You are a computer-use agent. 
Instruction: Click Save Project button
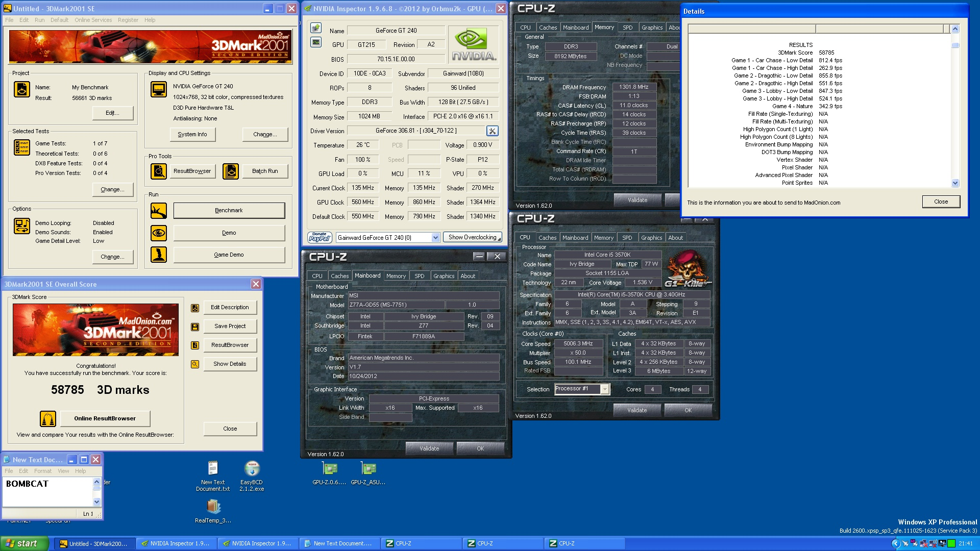pyautogui.click(x=230, y=327)
